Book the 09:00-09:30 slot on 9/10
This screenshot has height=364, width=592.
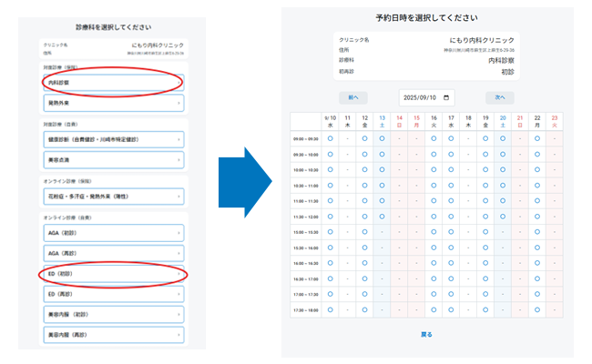pyautogui.click(x=331, y=139)
